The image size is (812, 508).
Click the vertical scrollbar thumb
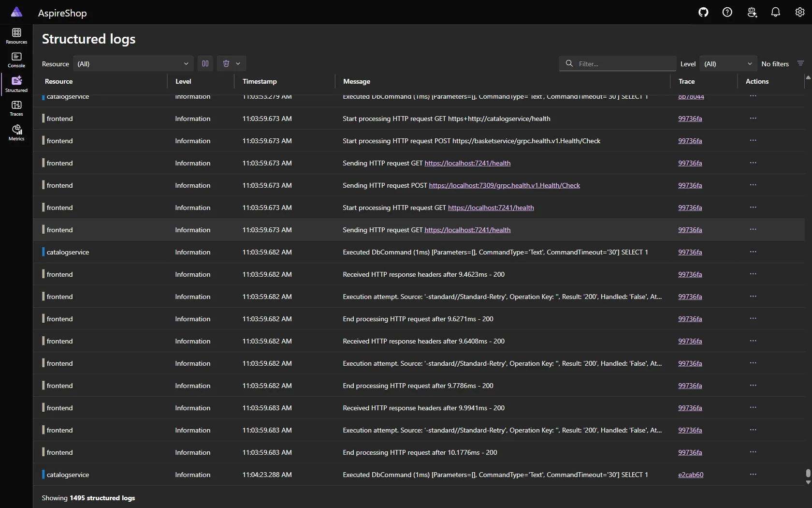pyautogui.click(x=808, y=473)
